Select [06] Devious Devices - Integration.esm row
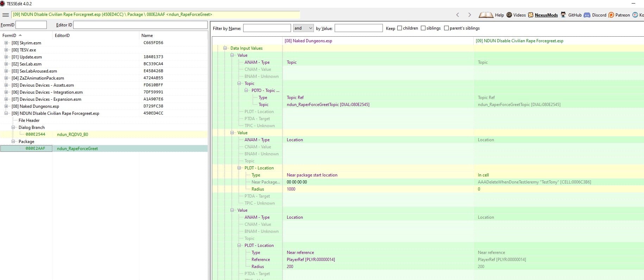 point(104,92)
